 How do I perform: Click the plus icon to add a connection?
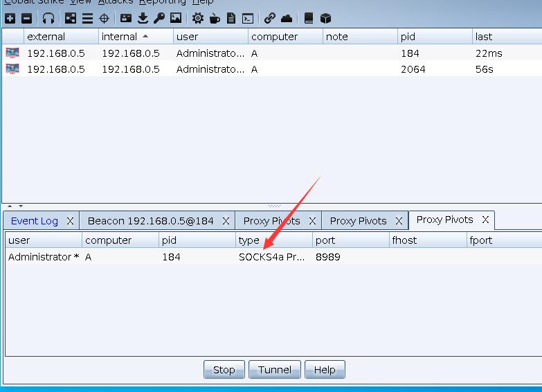10,18
